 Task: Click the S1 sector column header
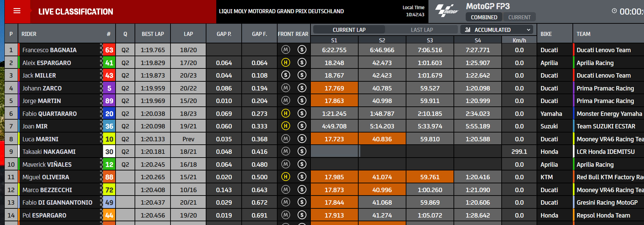(334, 40)
